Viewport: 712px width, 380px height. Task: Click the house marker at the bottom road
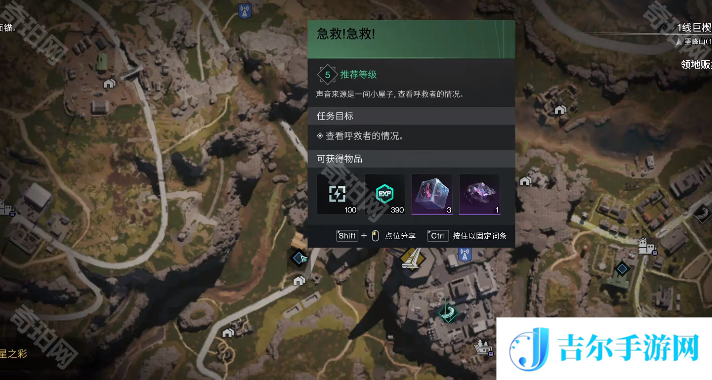[227, 333]
